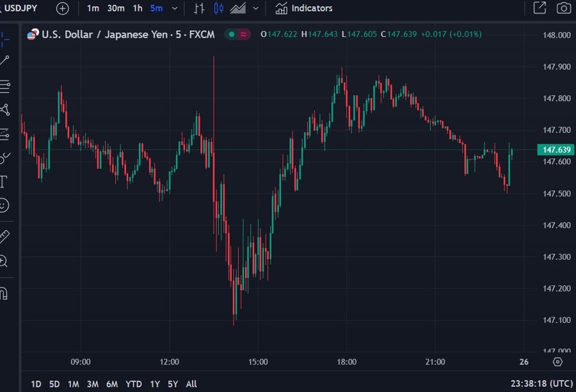
Task: Click the U.S. Dollar / Japanese Yen title
Action: (128, 35)
